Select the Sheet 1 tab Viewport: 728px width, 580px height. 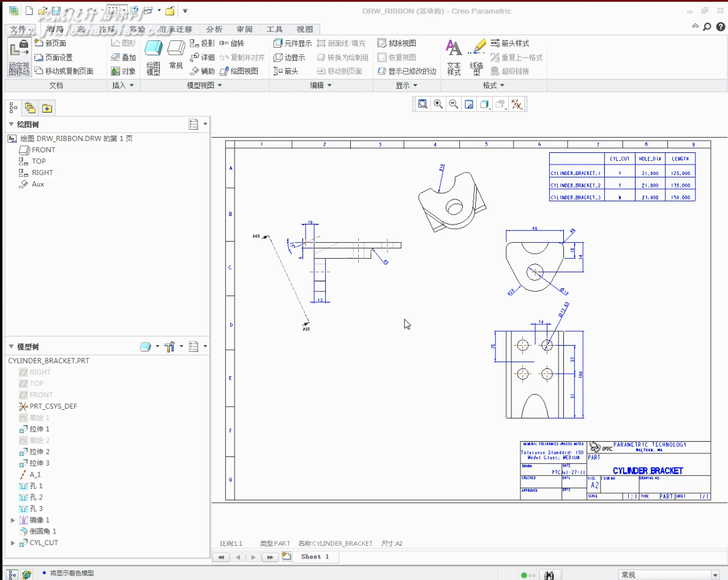pos(315,557)
